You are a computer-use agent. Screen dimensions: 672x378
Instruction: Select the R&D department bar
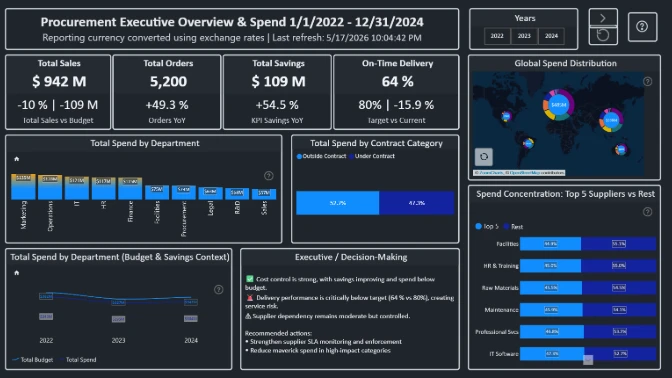pos(237,194)
